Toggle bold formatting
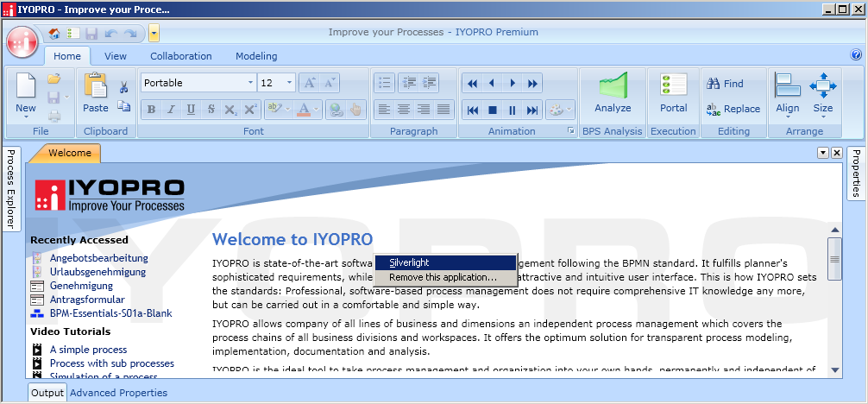868x404 pixels. coord(151,110)
